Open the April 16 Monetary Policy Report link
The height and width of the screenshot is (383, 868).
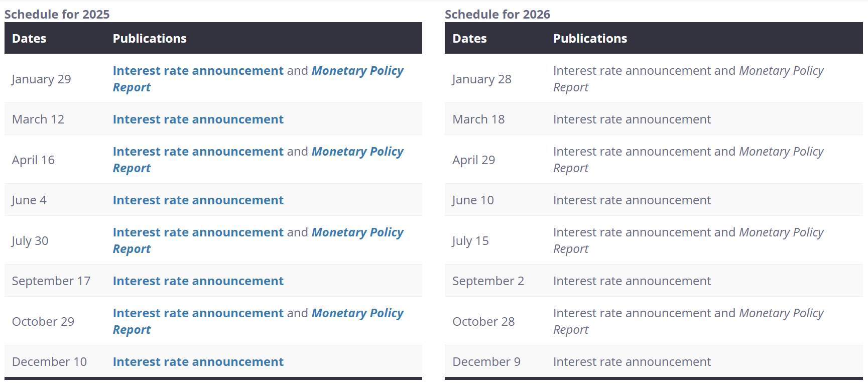point(357,152)
